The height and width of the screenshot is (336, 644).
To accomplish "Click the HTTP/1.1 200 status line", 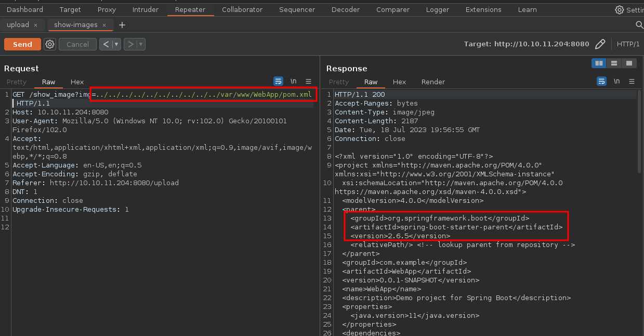I will 360,95.
